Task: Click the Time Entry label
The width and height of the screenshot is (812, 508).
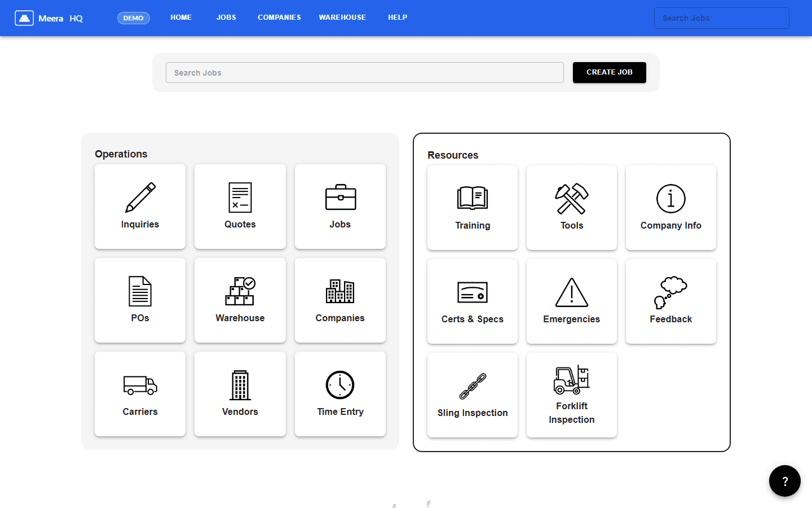Action: coord(340,411)
